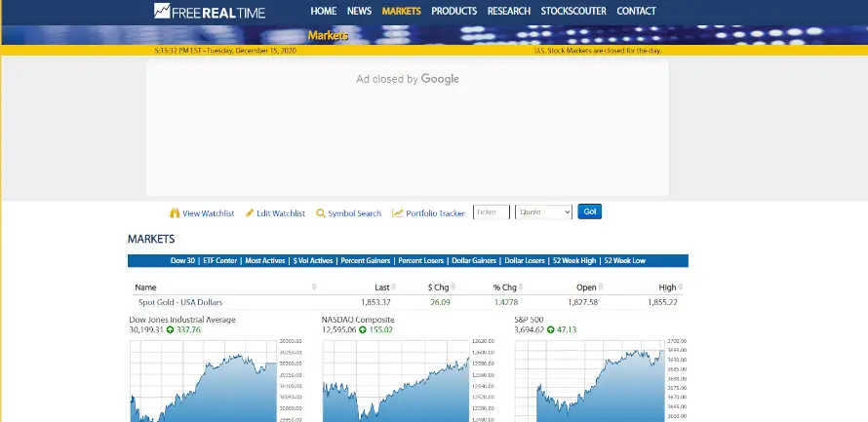The image size is (868, 422).
Task: Open Symbol Search link
Action: click(354, 213)
